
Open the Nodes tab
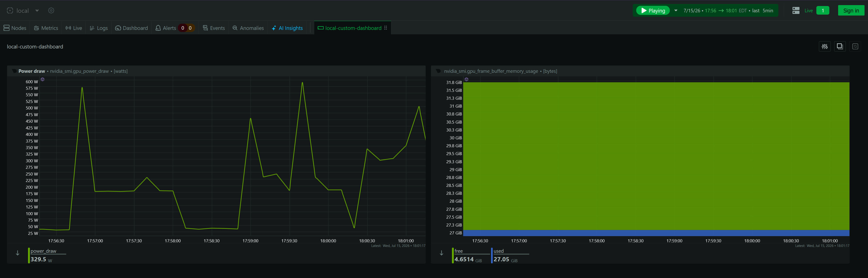pyautogui.click(x=15, y=28)
